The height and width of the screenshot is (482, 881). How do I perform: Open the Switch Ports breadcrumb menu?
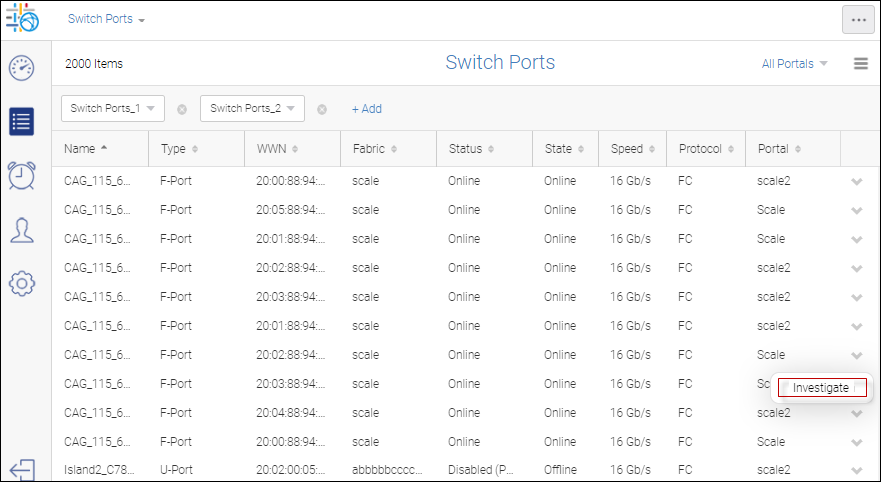pyautogui.click(x=106, y=20)
